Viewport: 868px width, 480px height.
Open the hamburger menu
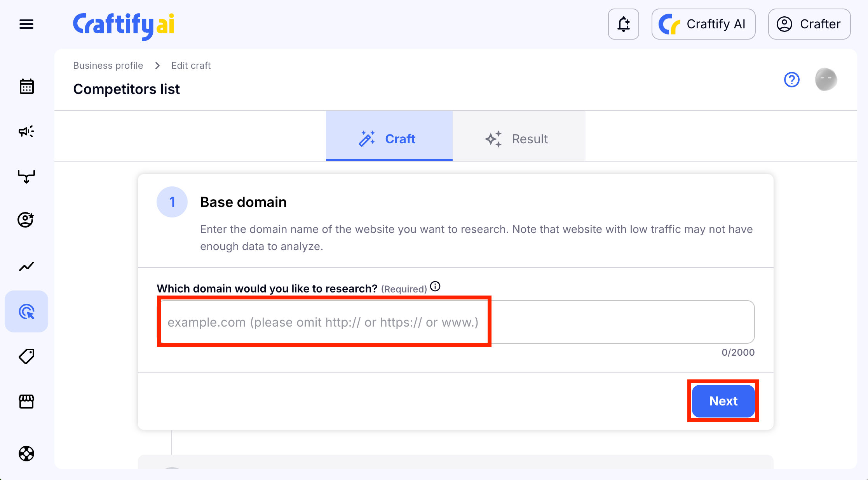pyautogui.click(x=26, y=24)
